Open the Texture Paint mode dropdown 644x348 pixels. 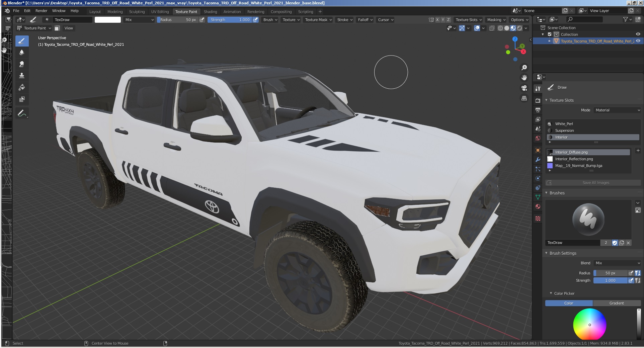[34, 28]
